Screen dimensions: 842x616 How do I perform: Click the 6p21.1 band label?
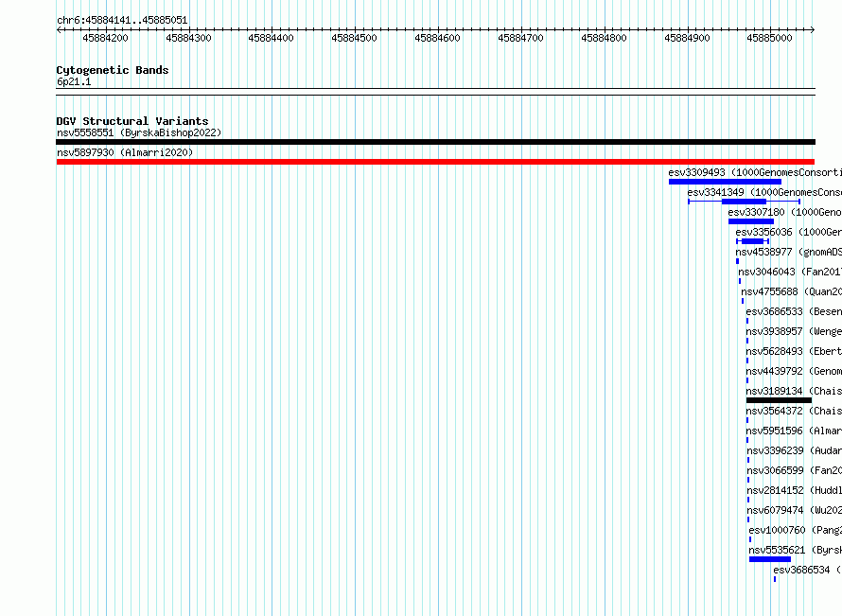[74, 81]
